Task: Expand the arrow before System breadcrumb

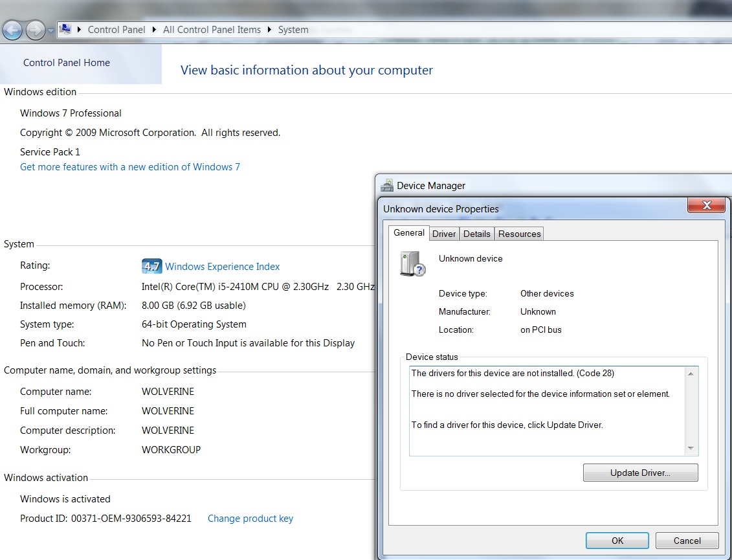Action: [x=269, y=29]
